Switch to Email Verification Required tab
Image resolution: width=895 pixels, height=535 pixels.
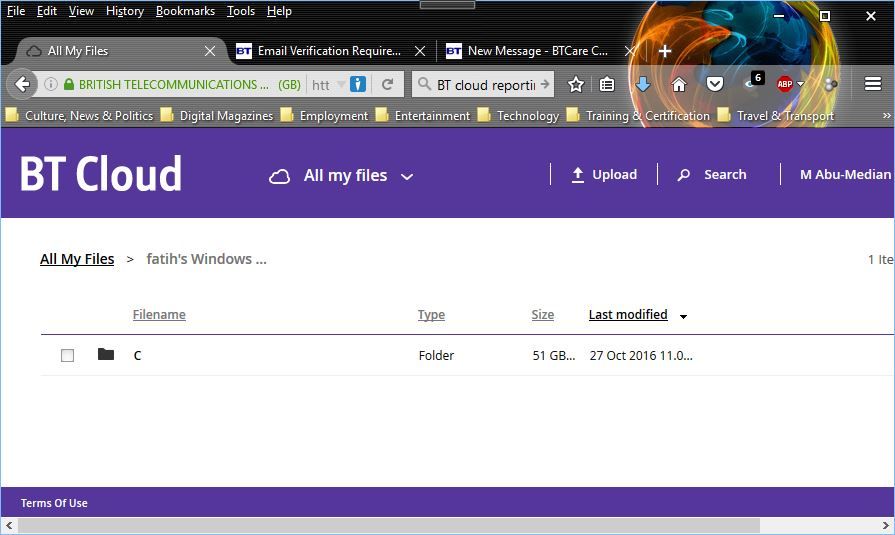point(329,51)
